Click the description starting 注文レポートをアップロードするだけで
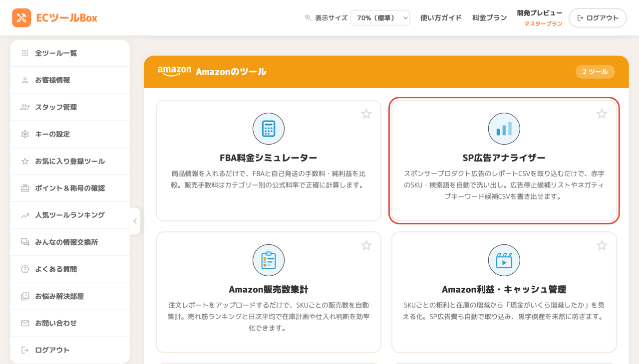639x364 pixels. pos(269,317)
